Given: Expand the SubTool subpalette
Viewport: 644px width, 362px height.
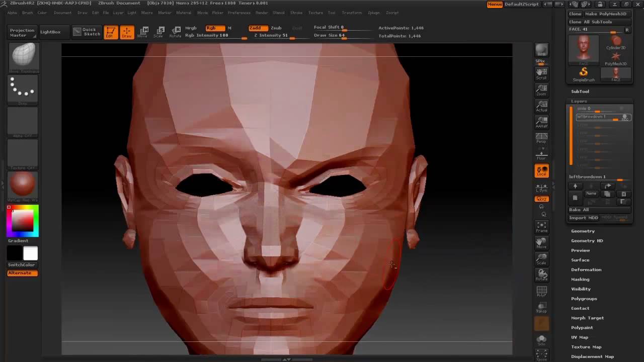Looking at the screenshot, I should [x=580, y=91].
